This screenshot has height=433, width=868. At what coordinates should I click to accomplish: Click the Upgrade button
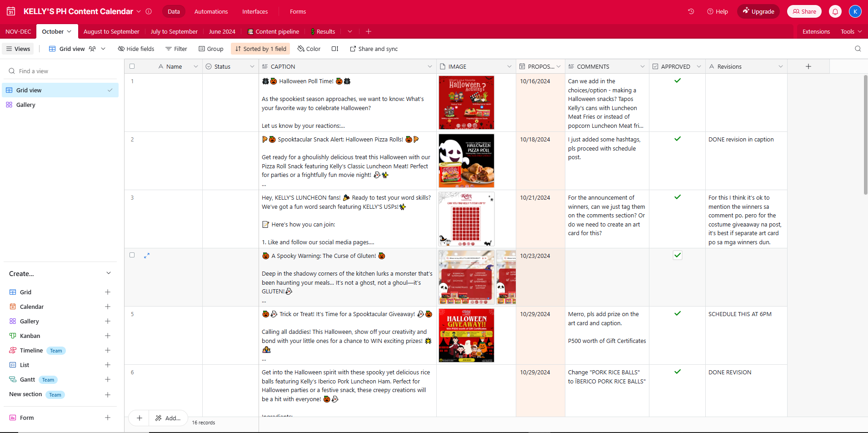pos(758,11)
